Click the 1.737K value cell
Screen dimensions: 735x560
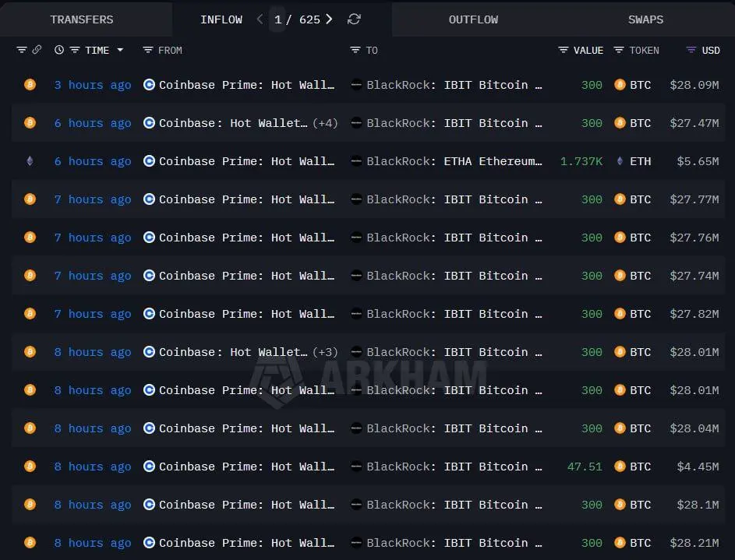tap(581, 161)
